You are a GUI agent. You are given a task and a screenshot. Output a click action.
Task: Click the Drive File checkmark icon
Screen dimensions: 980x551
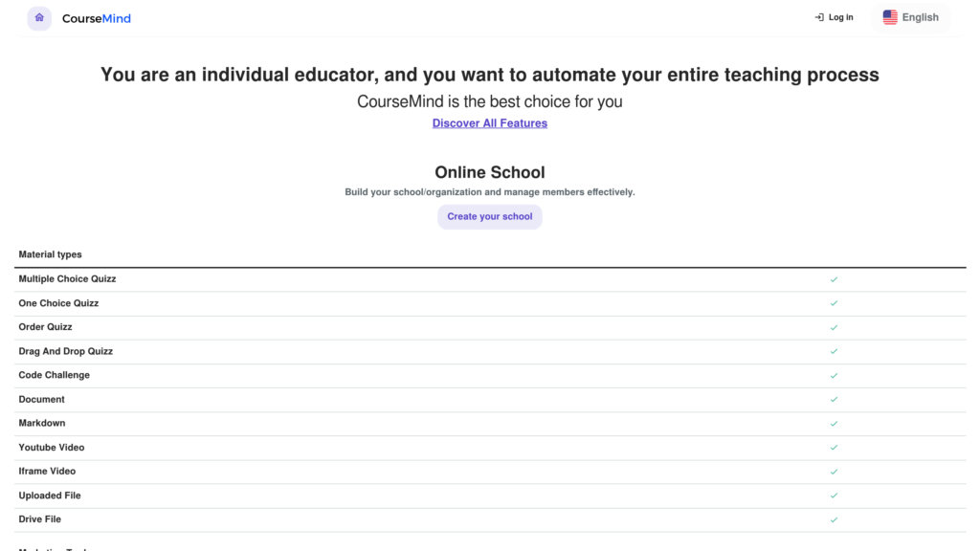834,519
